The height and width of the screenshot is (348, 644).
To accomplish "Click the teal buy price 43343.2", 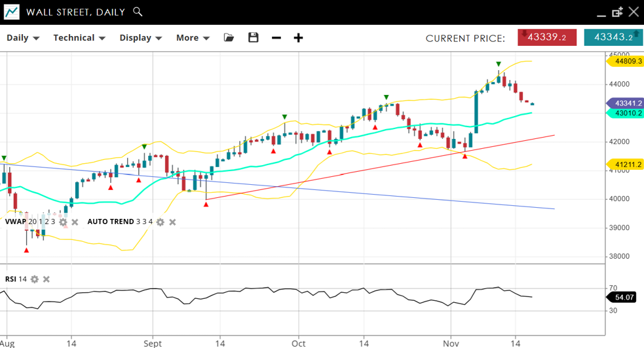I will click(613, 37).
